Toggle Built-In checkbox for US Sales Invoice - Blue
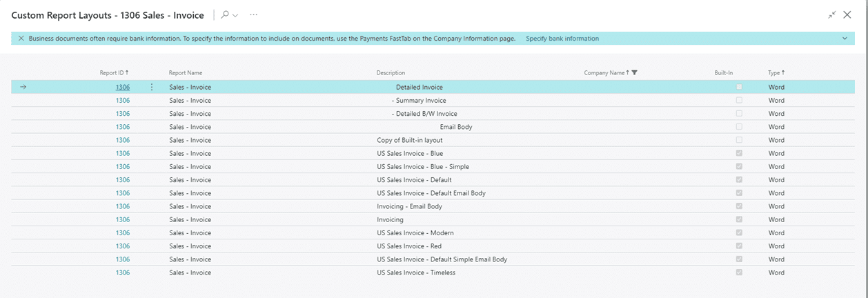Screen dimensions: 868x298 pos(739,153)
